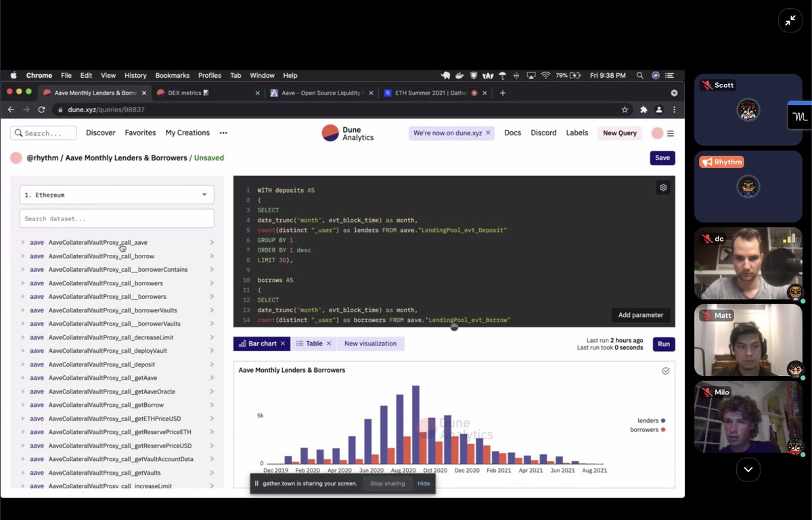Click Hide on screen sharing bar
Image resolution: width=812 pixels, height=520 pixels.
pyautogui.click(x=424, y=483)
